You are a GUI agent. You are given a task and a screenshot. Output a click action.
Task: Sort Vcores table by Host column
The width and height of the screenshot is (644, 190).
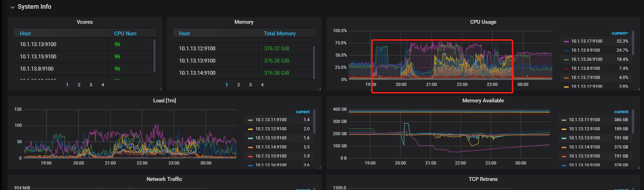[25, 34]
